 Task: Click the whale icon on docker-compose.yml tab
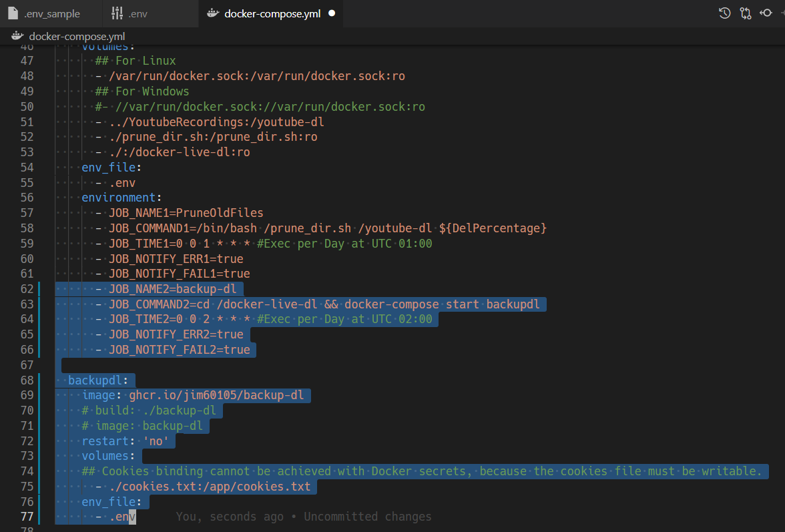click(212, 13)
